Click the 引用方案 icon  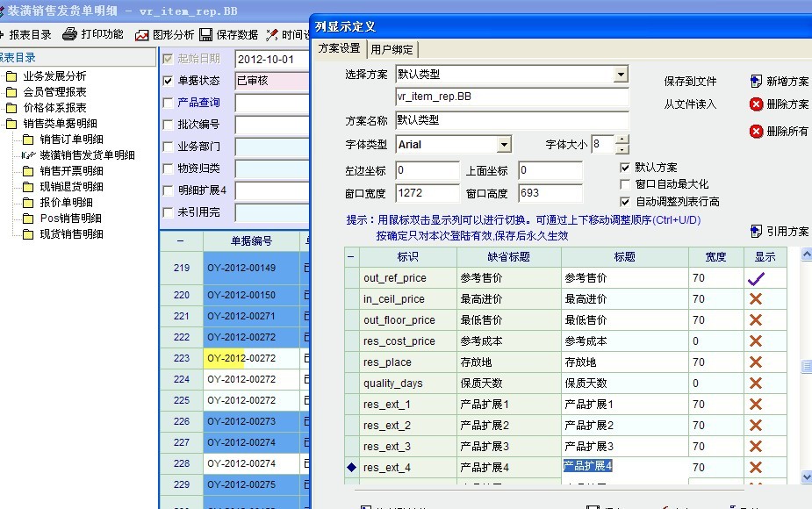click(756, 232)
